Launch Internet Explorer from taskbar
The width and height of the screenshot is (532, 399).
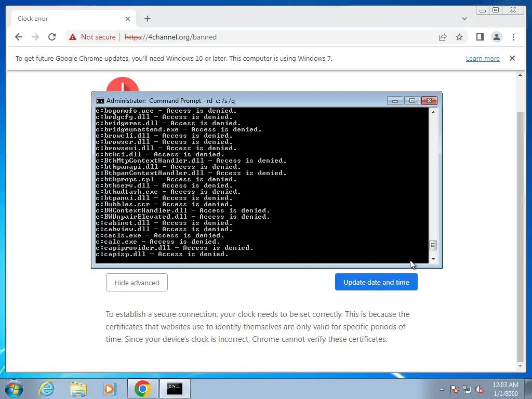[x=46, y=389]
